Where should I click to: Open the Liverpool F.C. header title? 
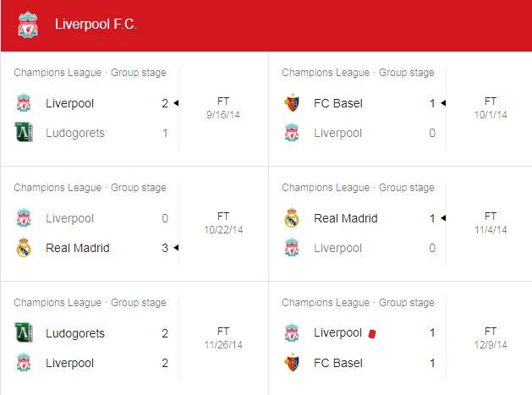[96, 25]
